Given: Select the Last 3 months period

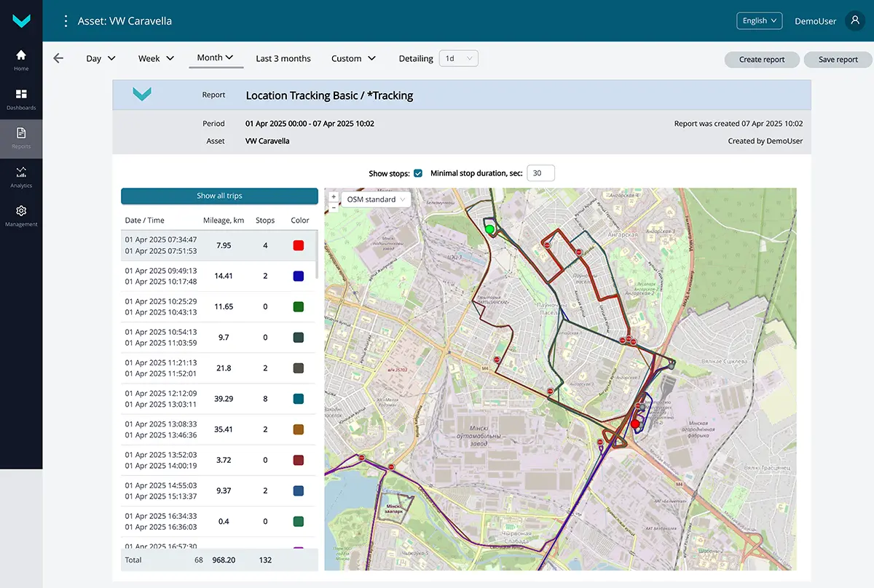Looking at the screenshot, I should click(x=283, y=58).
